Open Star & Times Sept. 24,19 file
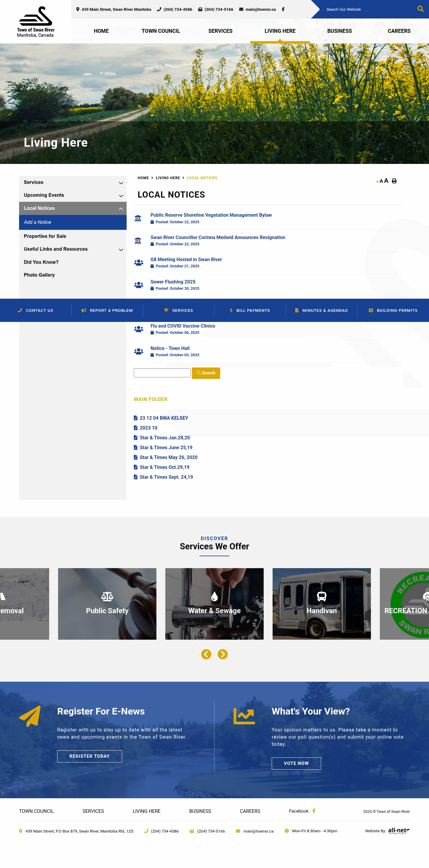Viewport: 429px width, 868px height. [166, 477]
